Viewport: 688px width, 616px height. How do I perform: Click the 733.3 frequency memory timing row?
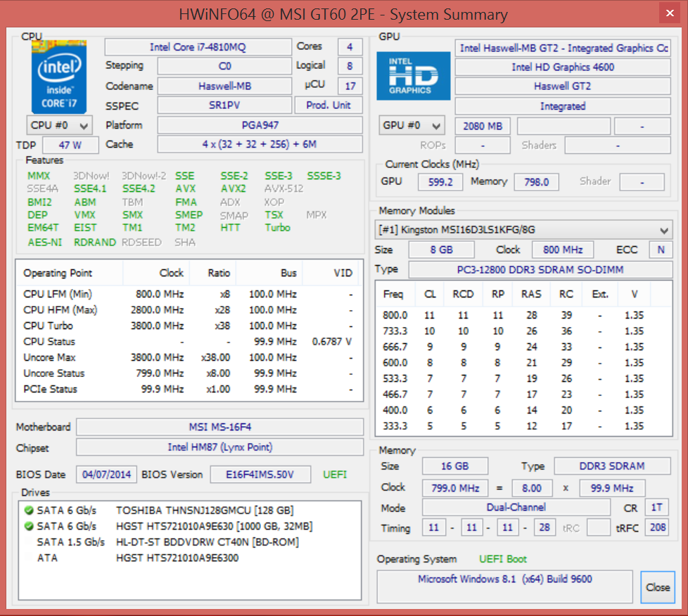(x=523, y=331)
